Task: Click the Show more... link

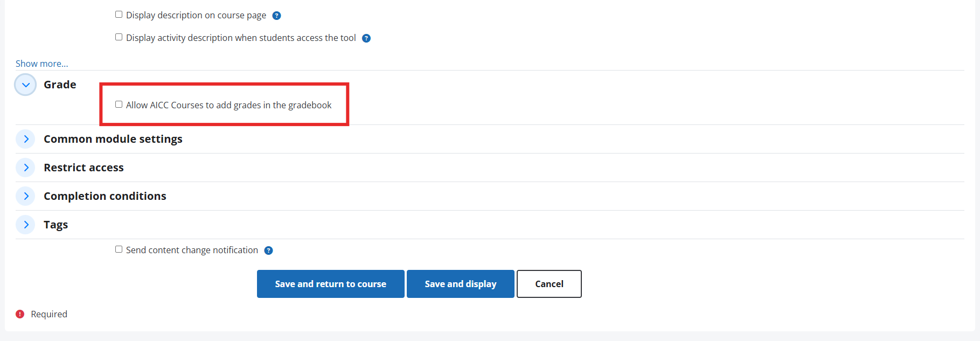Action: (41, 64)
